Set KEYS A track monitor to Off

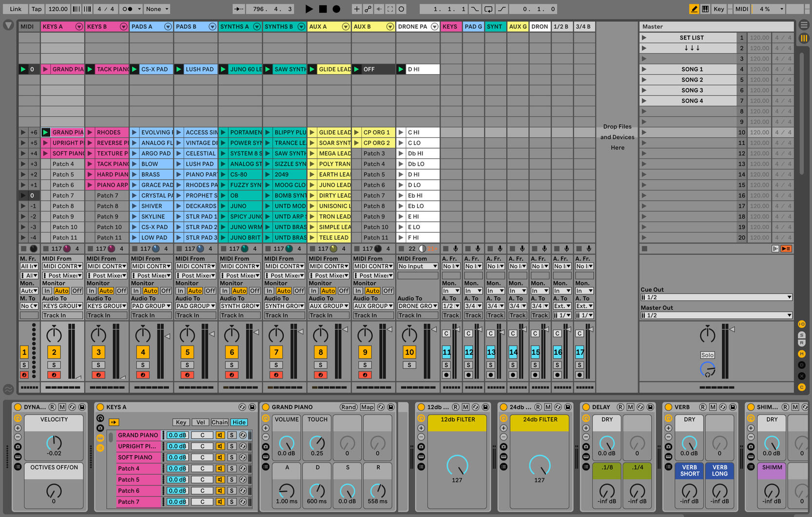(77, 291)
